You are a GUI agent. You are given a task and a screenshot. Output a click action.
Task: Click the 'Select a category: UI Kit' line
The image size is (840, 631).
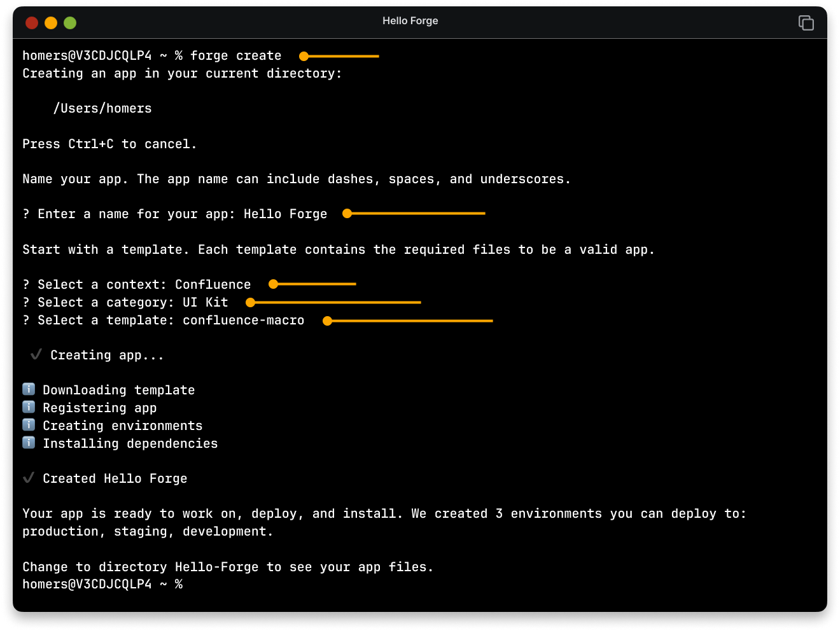tap(125, 303)
